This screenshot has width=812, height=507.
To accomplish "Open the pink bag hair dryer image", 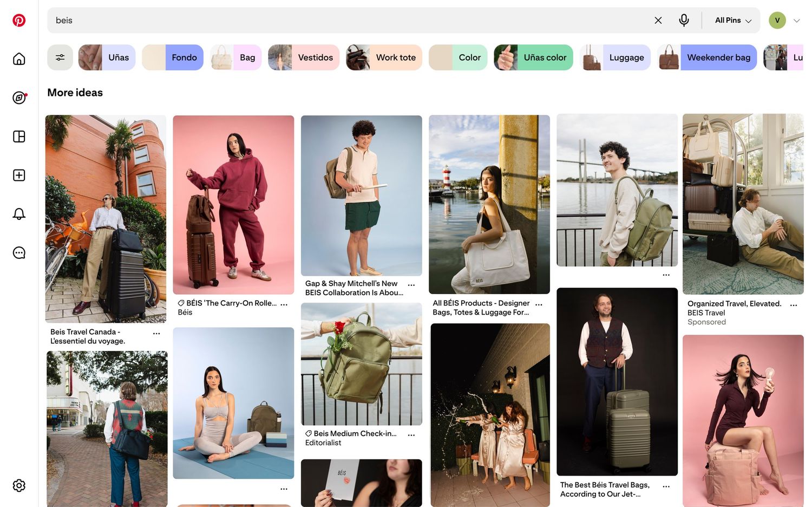I will point(743,421).
